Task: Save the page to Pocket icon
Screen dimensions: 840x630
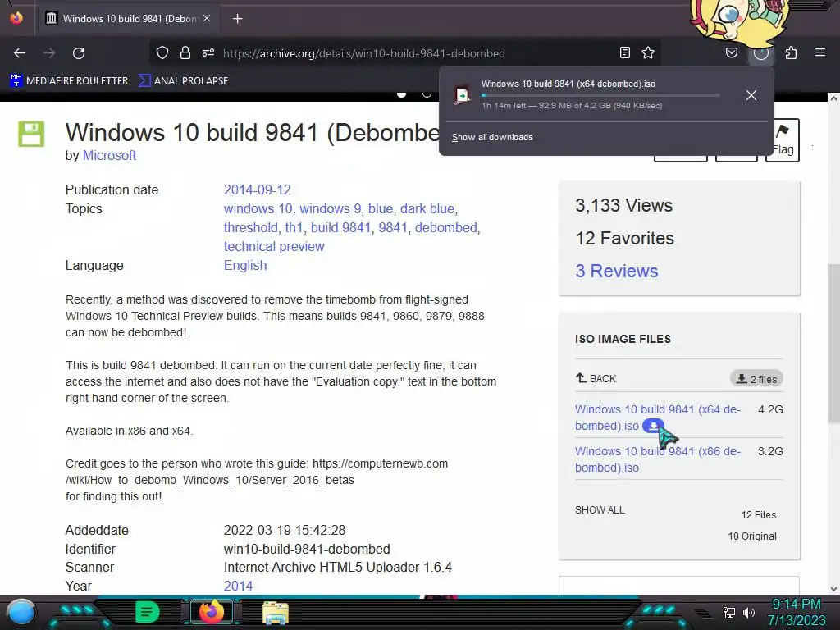Action: (731, 52)
